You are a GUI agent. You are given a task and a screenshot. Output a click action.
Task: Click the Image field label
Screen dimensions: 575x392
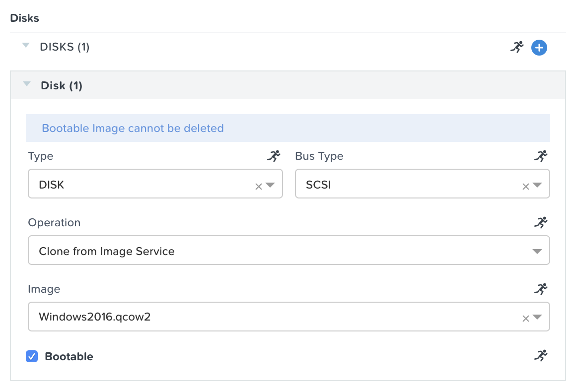point(44,289)
